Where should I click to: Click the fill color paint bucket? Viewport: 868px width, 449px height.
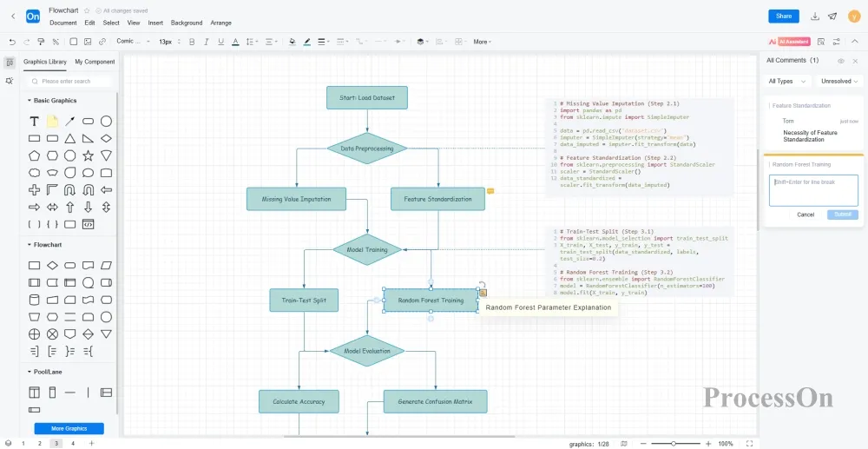[x=292, y=41]
